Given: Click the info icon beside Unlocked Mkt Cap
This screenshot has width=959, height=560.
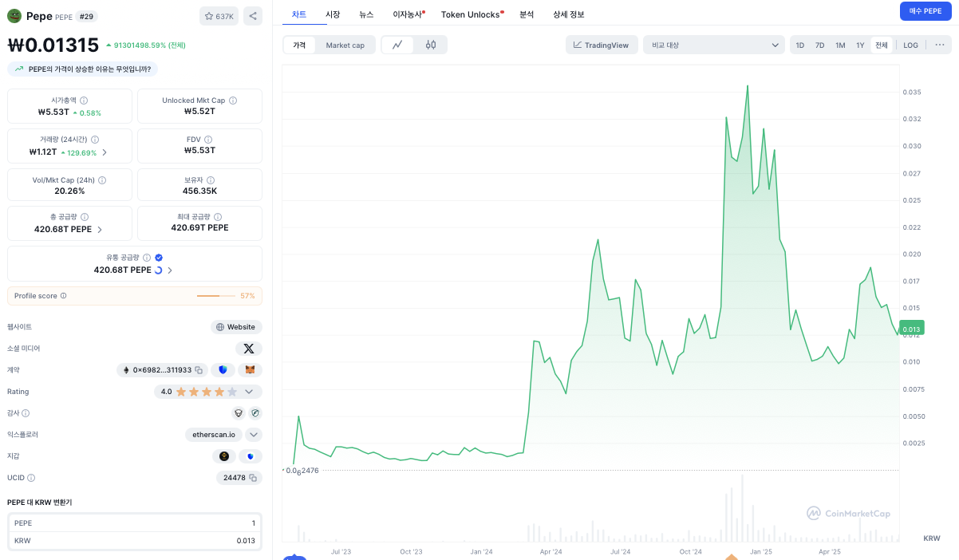Looking at the screenshot, I should [x=233, y=101].
